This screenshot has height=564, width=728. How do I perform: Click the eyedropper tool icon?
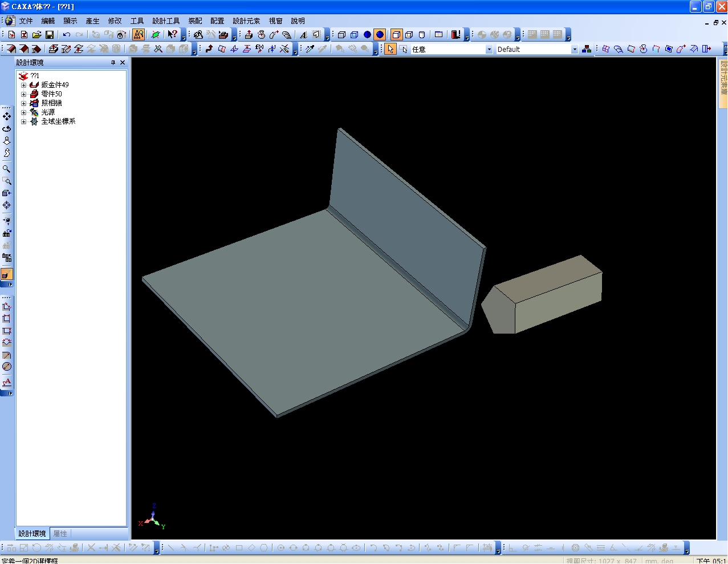[x=310, y=49]
